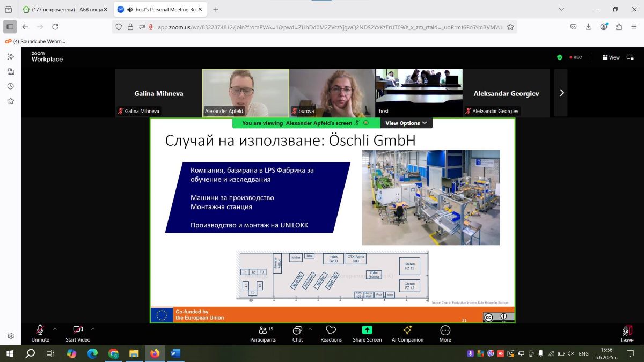Click the address bar URL field
The width and height of the screenshot is (644, 362).
click(314, 27)
